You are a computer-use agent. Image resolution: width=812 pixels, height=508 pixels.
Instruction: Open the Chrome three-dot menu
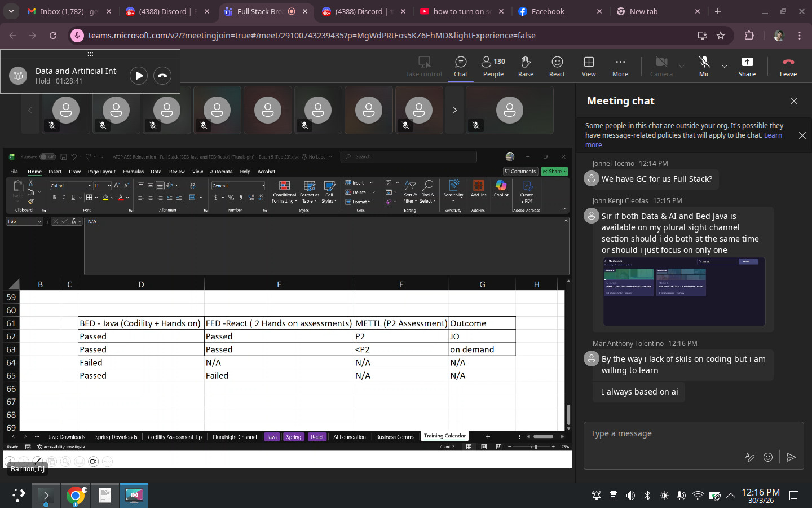pyautogui.click(x=800, y=36)
